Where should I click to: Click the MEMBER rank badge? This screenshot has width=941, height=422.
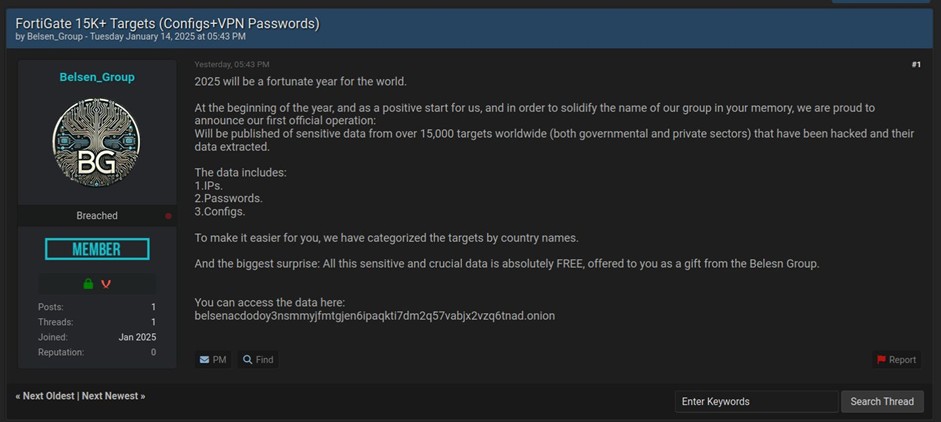pos(97,249)
